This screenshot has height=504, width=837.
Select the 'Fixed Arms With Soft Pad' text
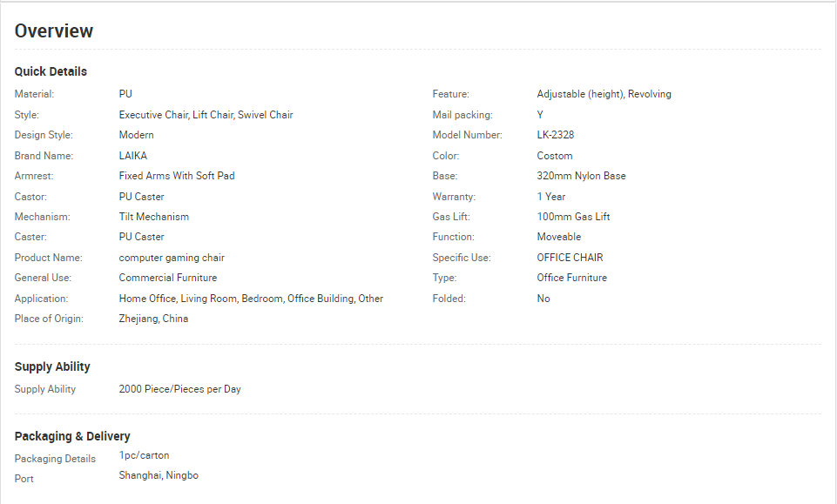click(x=177, y=176)
